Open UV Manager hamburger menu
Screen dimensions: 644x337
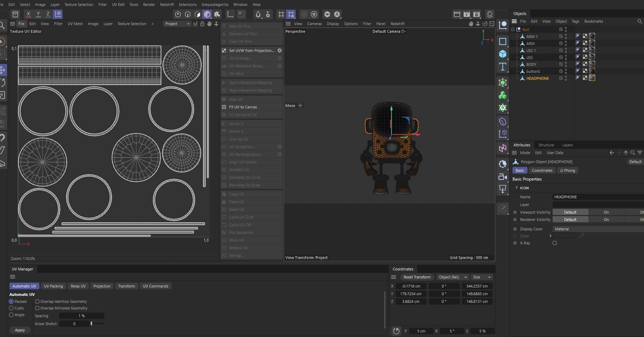point(13,277)
